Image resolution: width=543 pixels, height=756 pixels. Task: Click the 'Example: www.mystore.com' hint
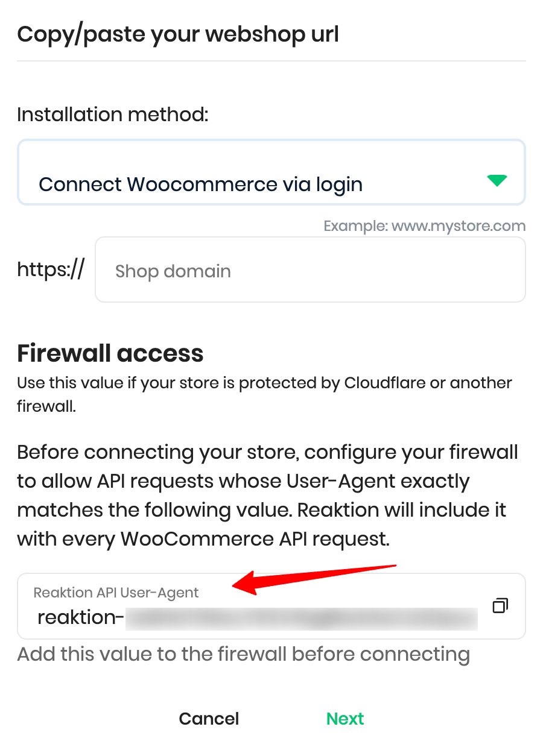425,226
